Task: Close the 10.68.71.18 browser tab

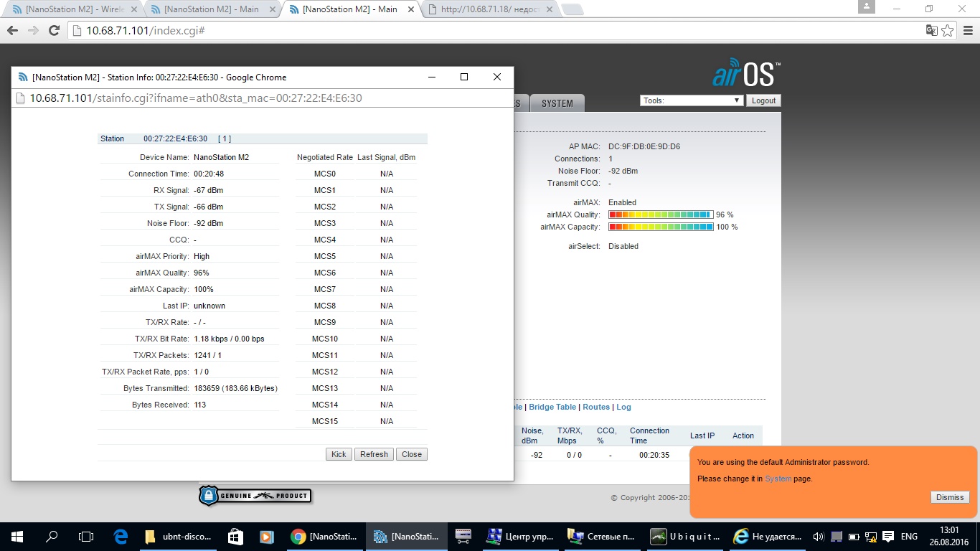Action: click(x=549, y=9)
